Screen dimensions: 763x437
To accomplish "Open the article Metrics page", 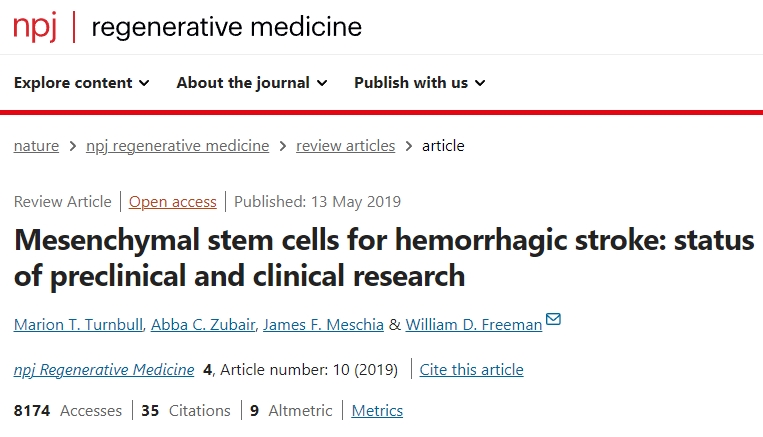I will point(377,411).
